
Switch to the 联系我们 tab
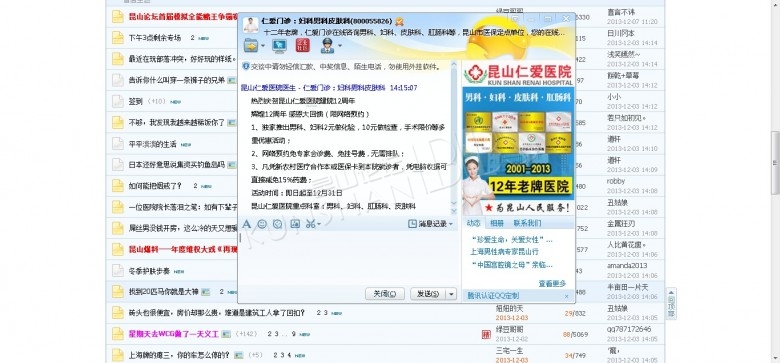[x=528, y=223]
